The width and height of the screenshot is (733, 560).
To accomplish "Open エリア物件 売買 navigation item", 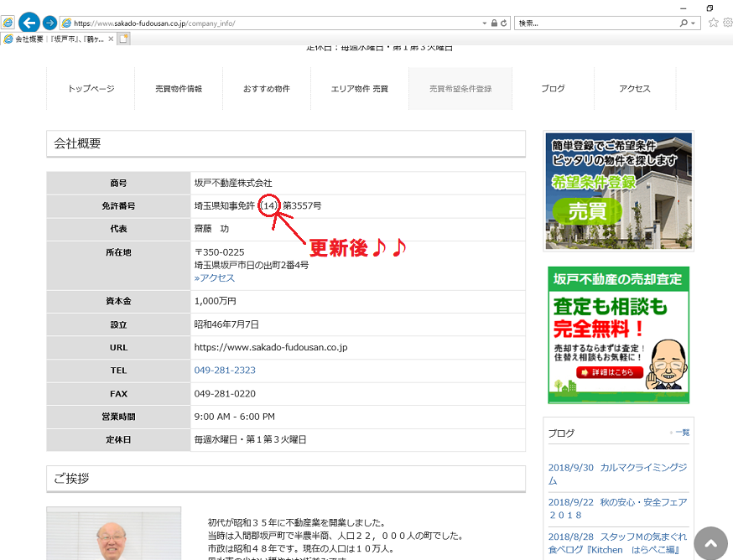I will click(360, 89).
